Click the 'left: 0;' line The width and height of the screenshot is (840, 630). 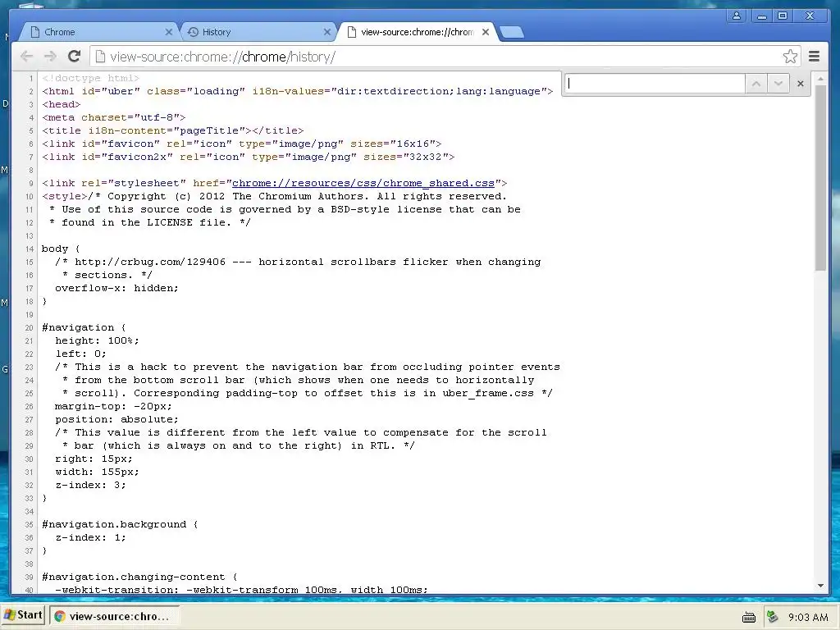point(80,354)
